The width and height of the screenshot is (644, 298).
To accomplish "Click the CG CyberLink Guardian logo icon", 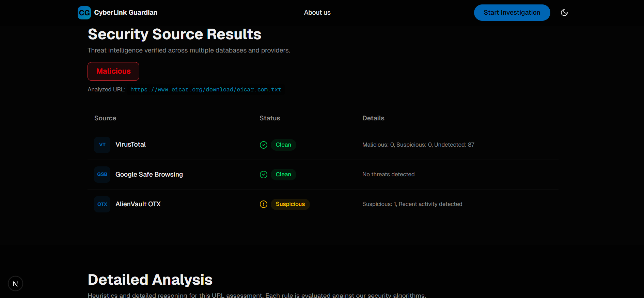I will [84, 13].
